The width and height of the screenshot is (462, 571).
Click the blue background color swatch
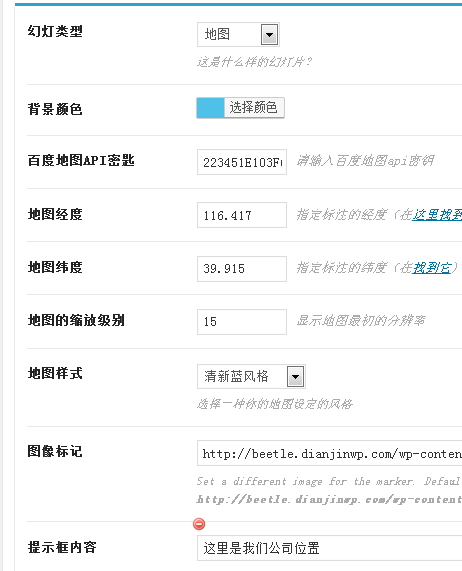pyautogui.click(x=210, y=108)
